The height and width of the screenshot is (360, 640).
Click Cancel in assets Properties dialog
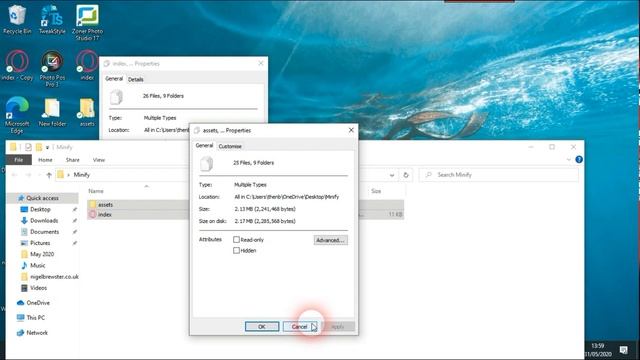click(x=300, y=327)
